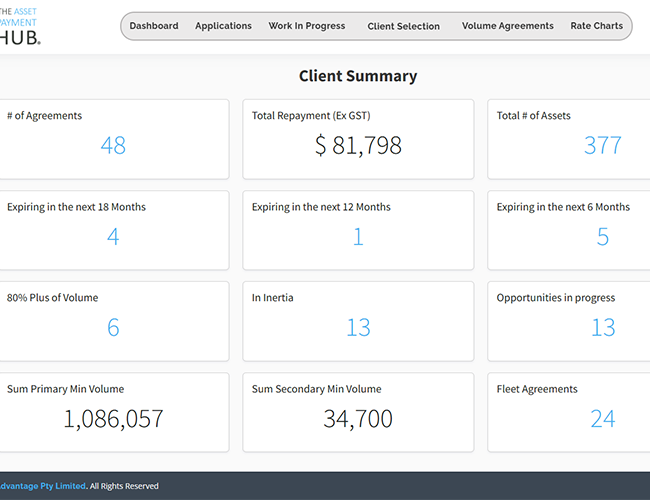Screen dimensions: 650x500
Task: Click 'Expiring in the next 18 Months' label
Action: click(76, 207)
